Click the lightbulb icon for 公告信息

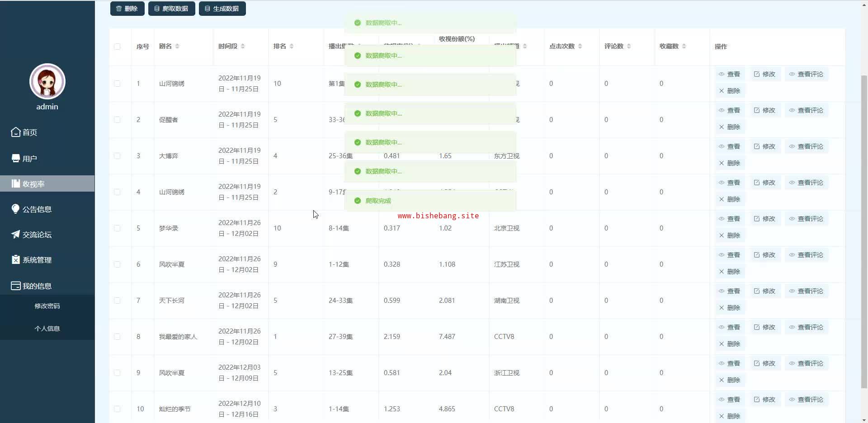(16, 209)
